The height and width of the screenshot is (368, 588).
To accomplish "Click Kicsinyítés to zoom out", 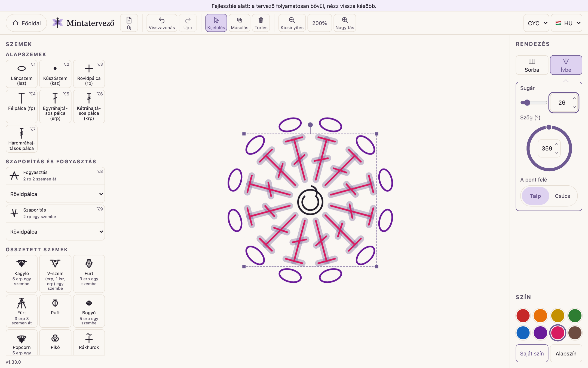I will coord(292,23).
